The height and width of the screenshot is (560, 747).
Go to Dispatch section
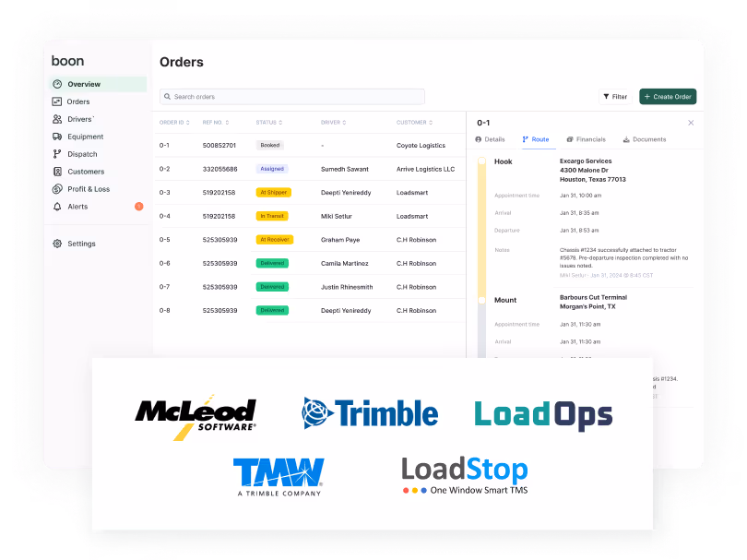pos(82,154)
